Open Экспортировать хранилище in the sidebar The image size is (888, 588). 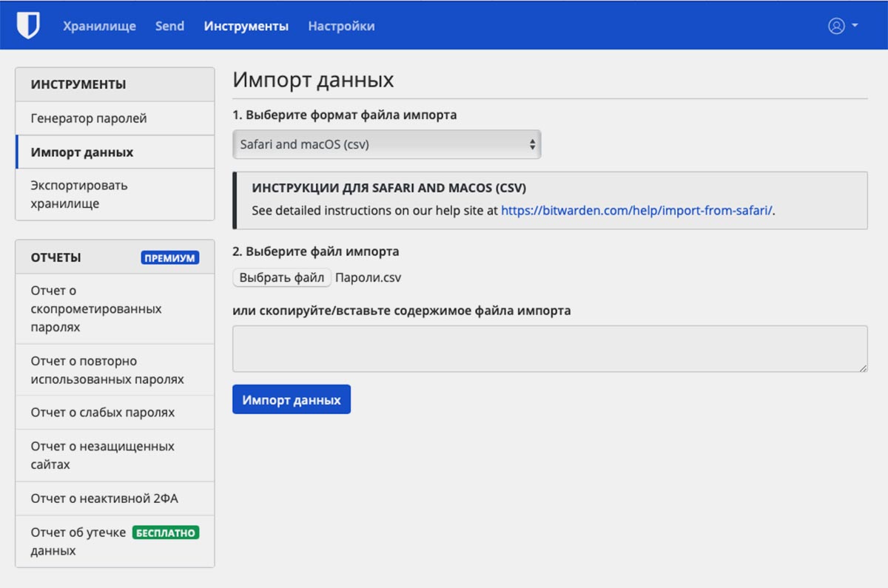[79, 194]
